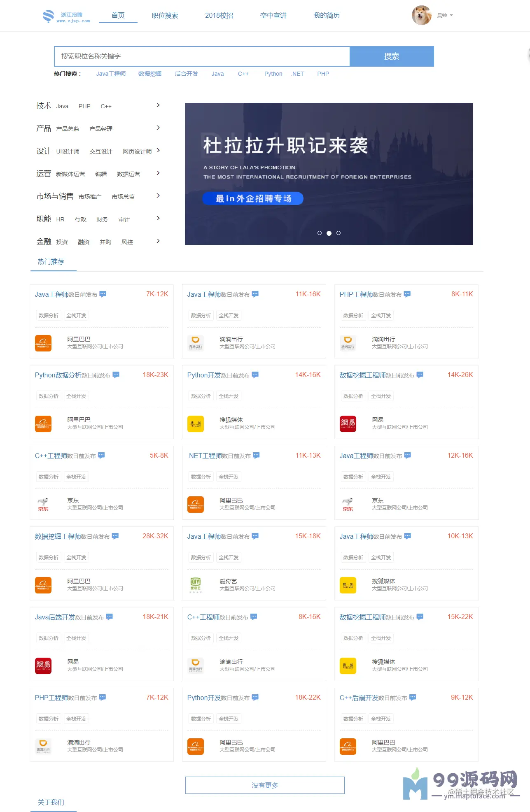The image size is (530, 812).
Task: Select hot search term PHP
Action: click(323, 74)
